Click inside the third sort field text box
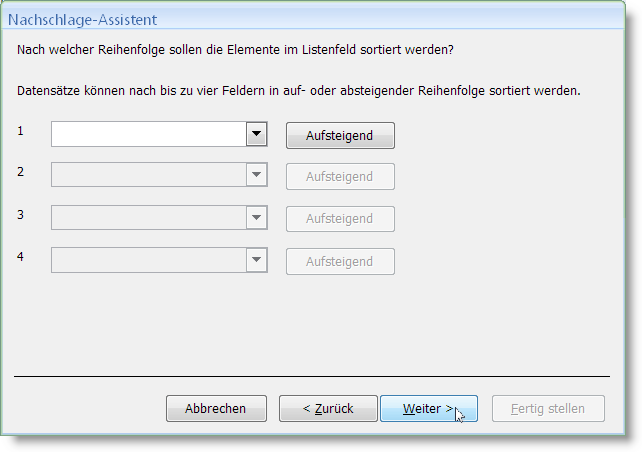 coord(149,217)
